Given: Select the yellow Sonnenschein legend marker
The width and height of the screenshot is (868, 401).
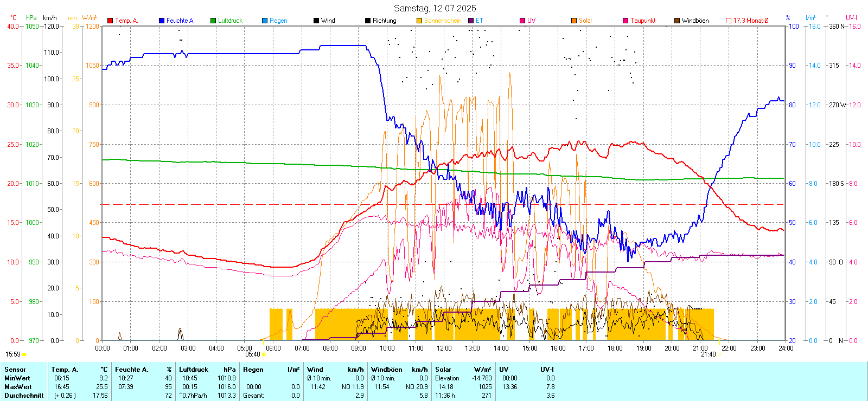Looking at the screenshot, I should [419, 21].
